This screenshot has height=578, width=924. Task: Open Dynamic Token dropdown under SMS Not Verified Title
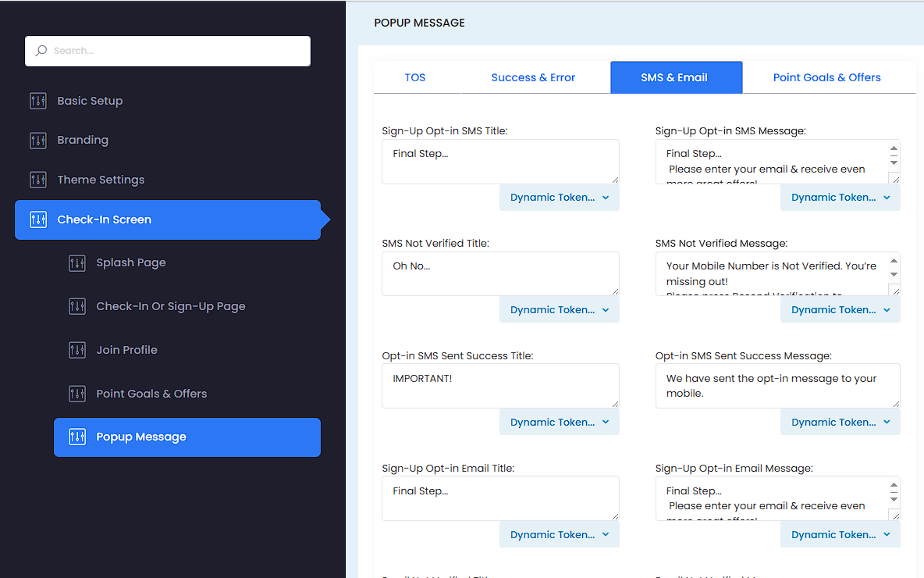tap(560, 309)
